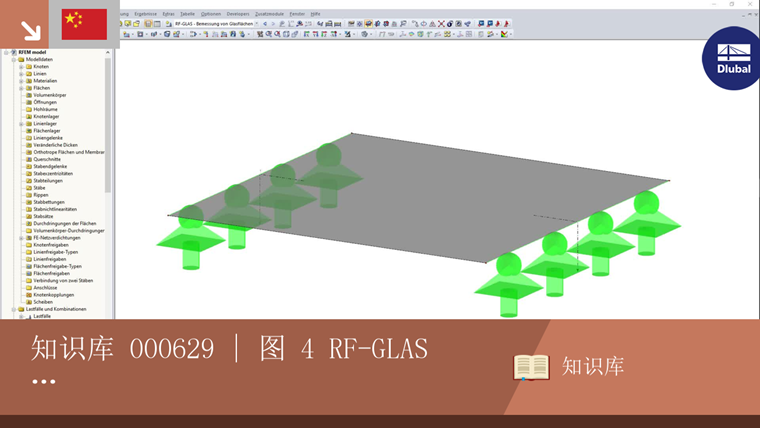
Task: Open the Optionen menu
Action: click(x=210, y=14)
